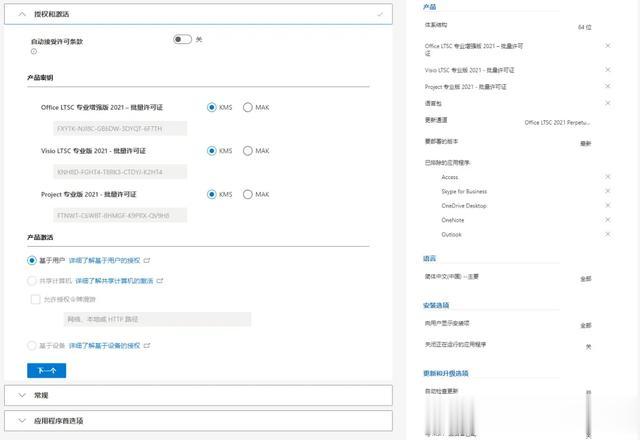Open link 详细了解基于设备的授权
The width and height of the screenshot is (640, 440).
click(104, 345)
